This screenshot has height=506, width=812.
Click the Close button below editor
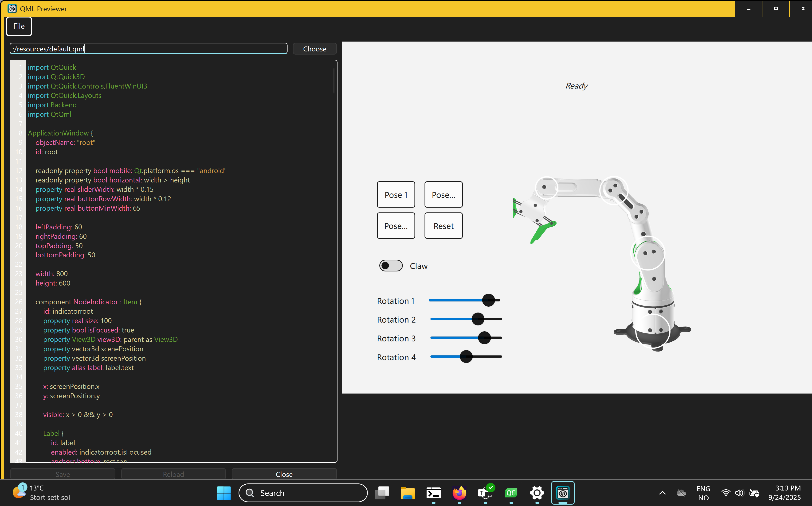(x=284, y=474)
